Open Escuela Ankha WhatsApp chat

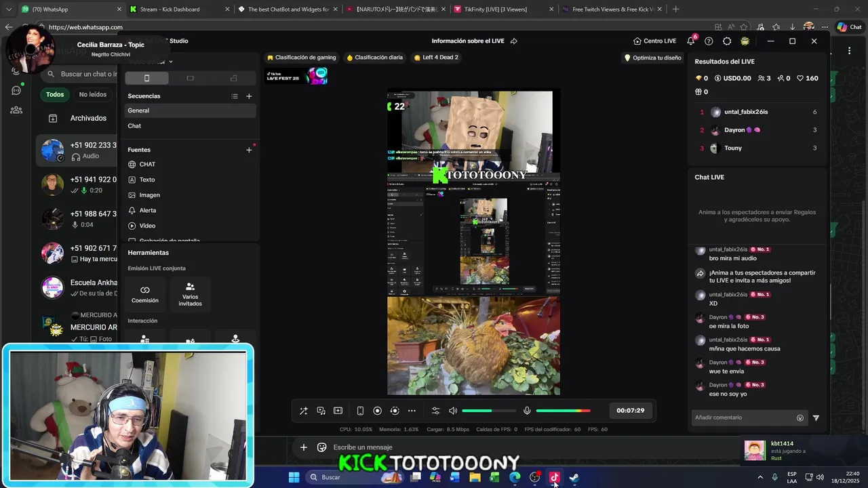click(x=79, y=287)
